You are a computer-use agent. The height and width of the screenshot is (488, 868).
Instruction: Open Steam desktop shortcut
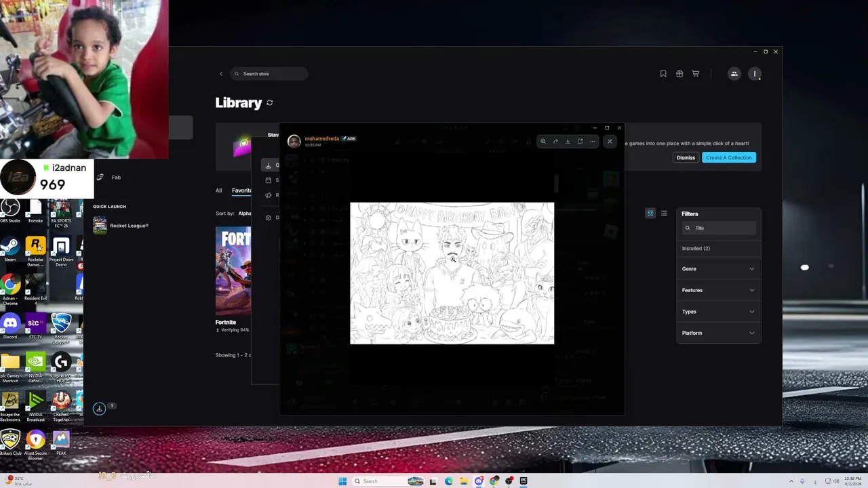tap(10, 249)
